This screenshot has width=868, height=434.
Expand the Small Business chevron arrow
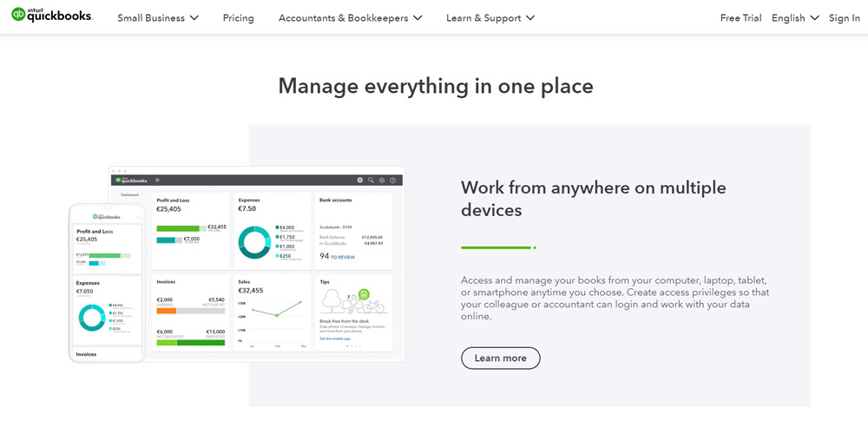[x=194, y=17]
